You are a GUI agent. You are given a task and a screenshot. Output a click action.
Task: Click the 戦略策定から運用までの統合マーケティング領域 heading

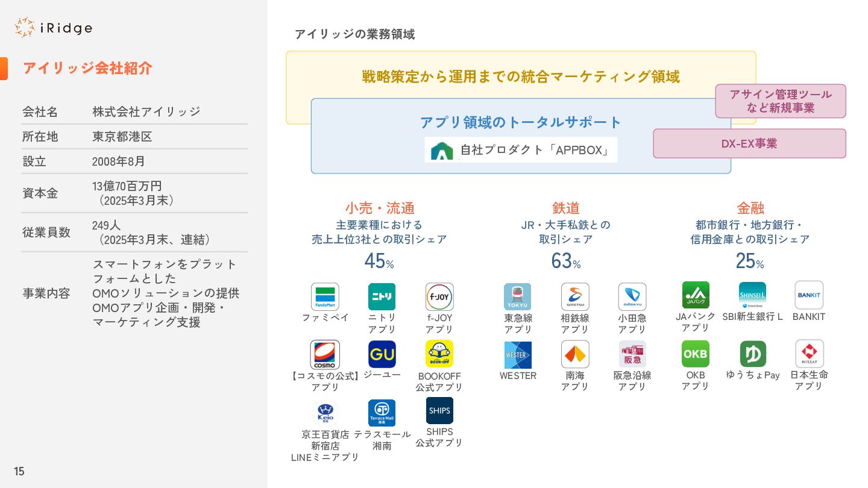click(x=521, y=77)
